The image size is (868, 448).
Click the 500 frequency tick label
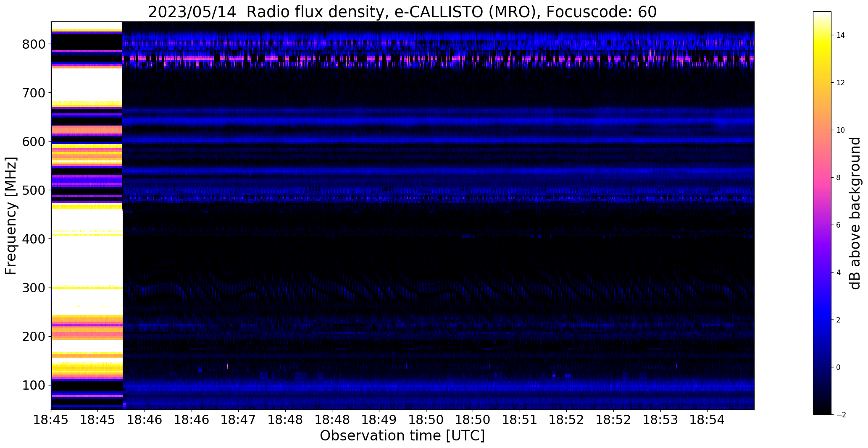pos(34,190)
